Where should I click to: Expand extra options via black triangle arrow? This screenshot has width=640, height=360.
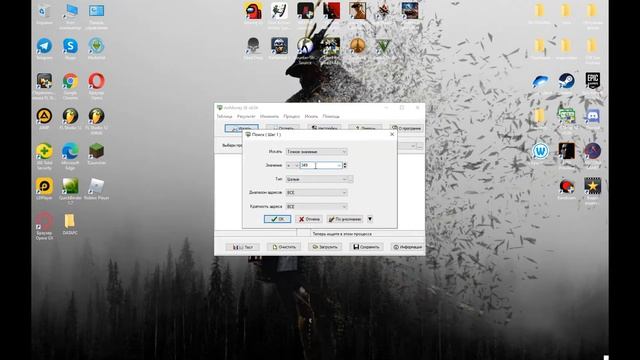(370, 219)
